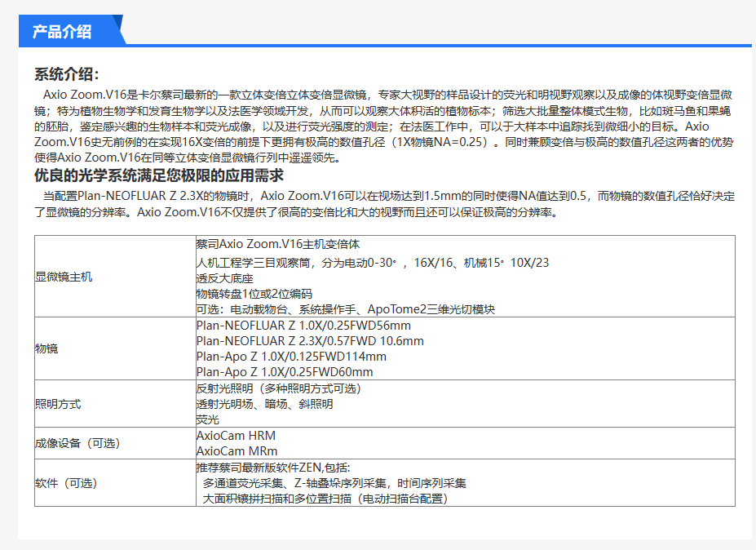This screenshot has width=756, height=550.
Task: Click the line 物镜转盘1位或2位编码
Action: click(x=254, y=294)
